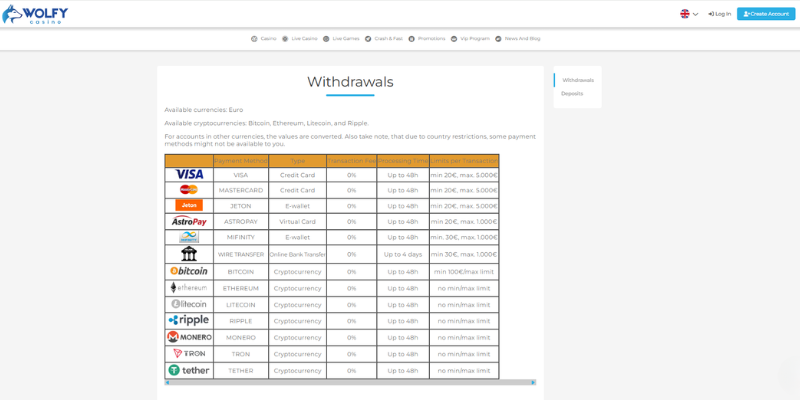Click the Processing Time column header
Screen dimensions: 800x400
point(403,161)
